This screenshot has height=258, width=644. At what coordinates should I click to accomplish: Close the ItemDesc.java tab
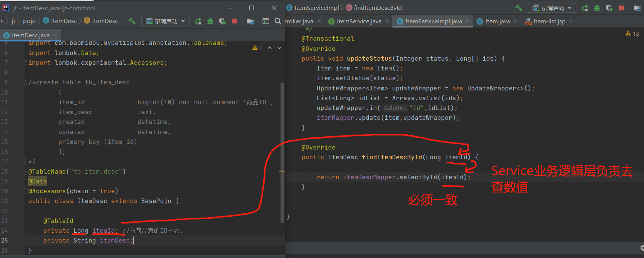[55, 35]
